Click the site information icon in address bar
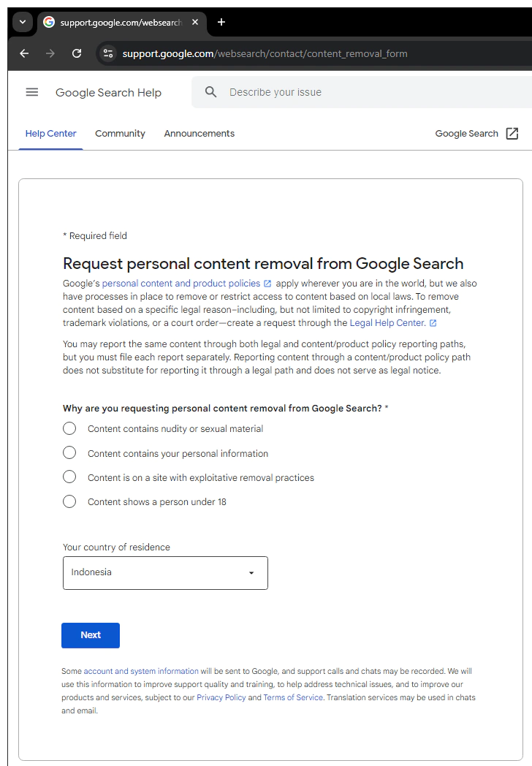The height and width of the screenshot is (766, 532). point(108,53)
